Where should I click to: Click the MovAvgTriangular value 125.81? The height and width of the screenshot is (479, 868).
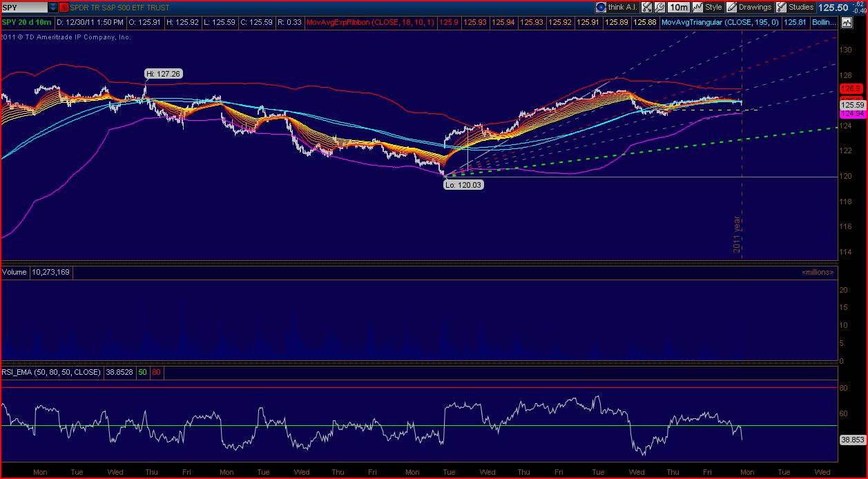click(x=796, y=22)
